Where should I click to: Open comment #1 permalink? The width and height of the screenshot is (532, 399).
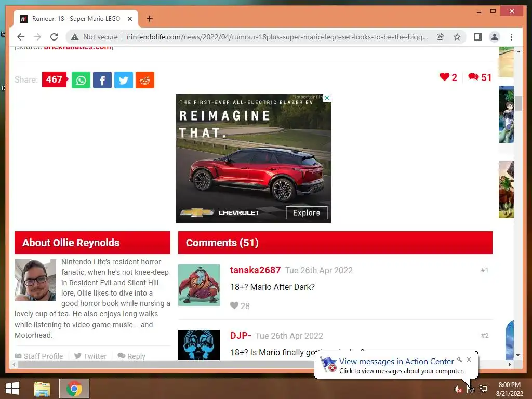(485, 270)
